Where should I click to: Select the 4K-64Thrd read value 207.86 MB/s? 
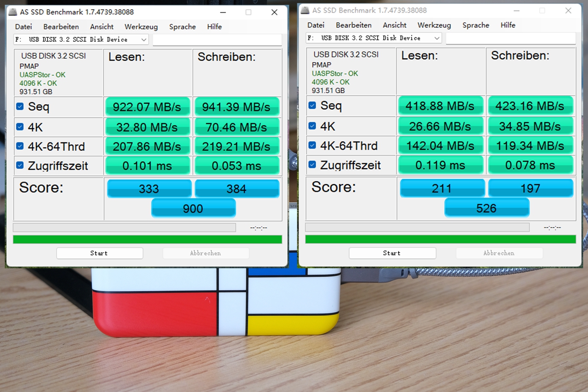click(x=147, y=146)
